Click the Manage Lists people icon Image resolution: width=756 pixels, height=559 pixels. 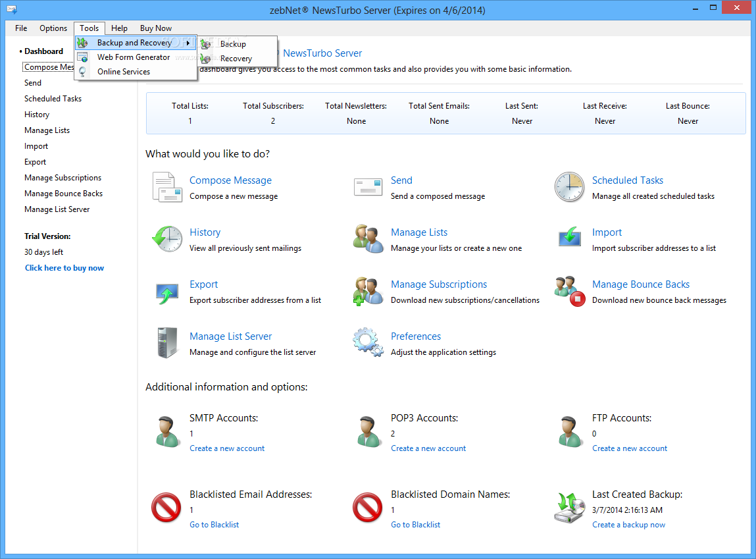tap(368, 239)
